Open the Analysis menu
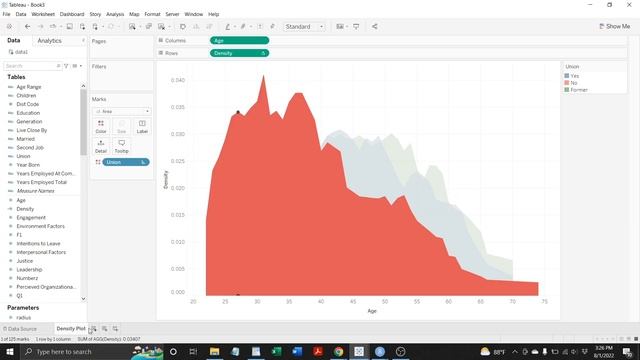This screenshot has height=360, width=640. (x=115, y=14)
